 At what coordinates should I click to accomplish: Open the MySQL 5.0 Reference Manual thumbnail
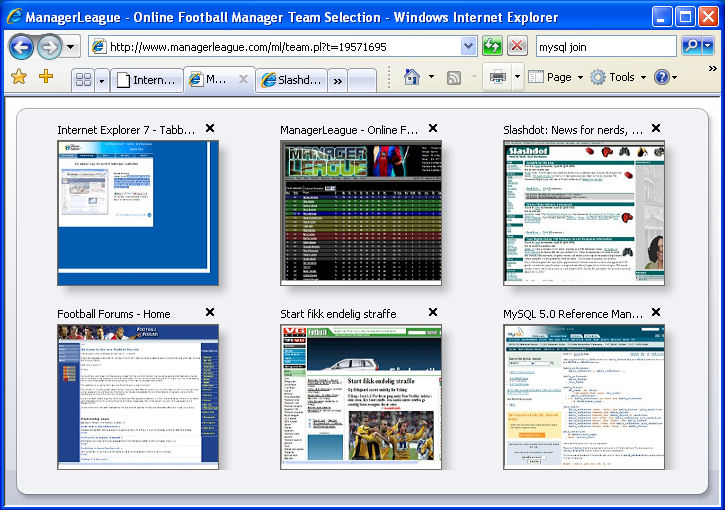point(584,397)
